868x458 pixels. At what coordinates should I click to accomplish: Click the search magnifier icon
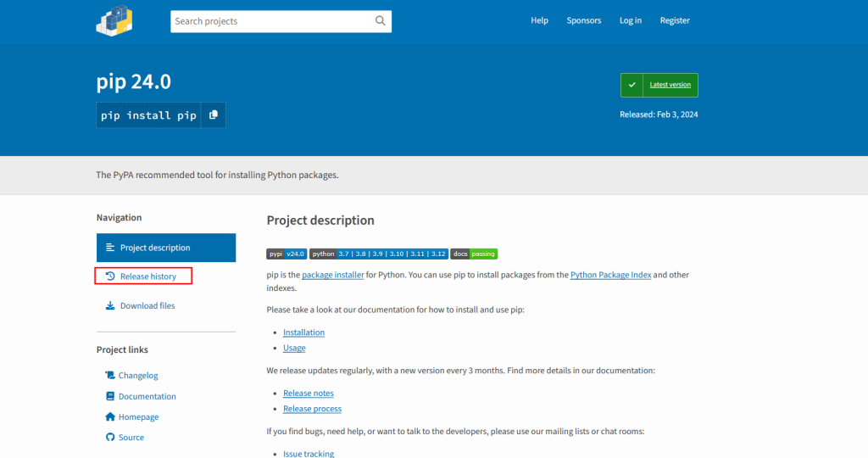pyautogui.click(x=381, y=21)
